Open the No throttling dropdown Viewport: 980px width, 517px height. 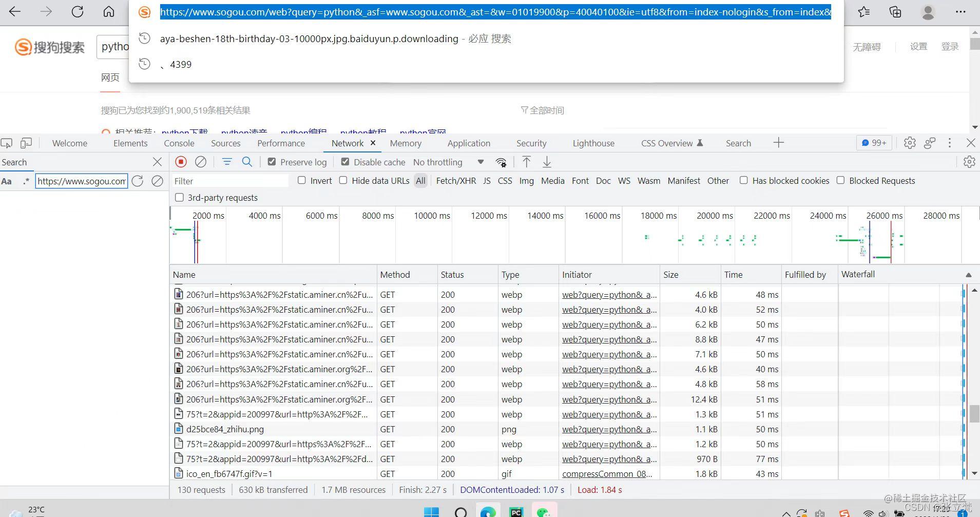click(x=449, y=162)
